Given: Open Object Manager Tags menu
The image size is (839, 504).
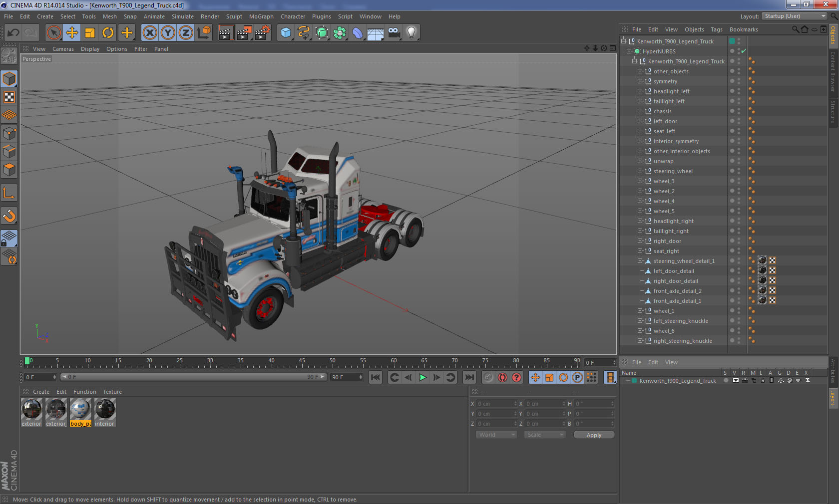Looking at the screenshot, I should point(717,29).
